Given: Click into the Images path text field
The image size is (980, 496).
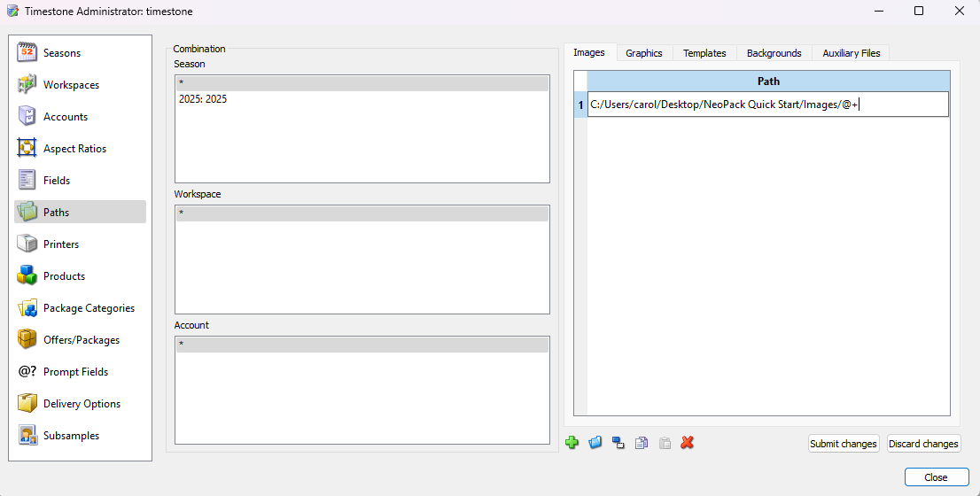Looking at the screenshot, I should (x=767, y=105).
